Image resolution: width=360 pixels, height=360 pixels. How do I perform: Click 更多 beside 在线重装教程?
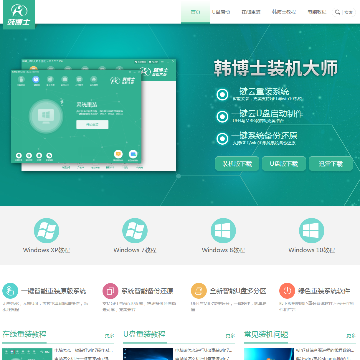109,336
